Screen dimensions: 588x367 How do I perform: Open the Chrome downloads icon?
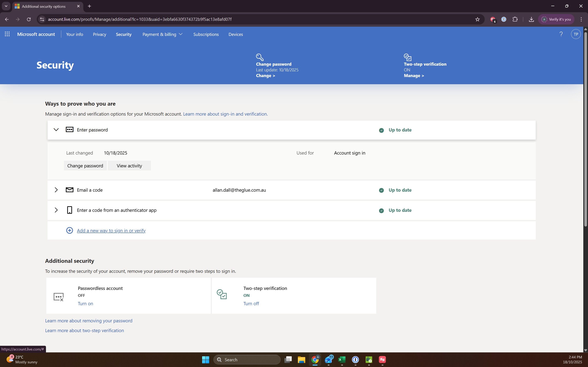[531, 19]
